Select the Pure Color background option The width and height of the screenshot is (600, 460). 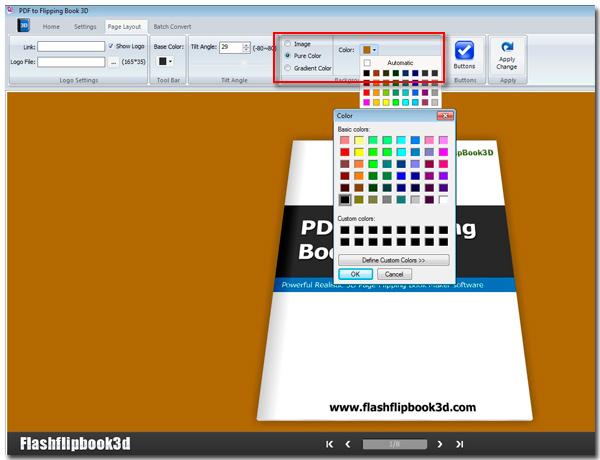click(287, 55)
